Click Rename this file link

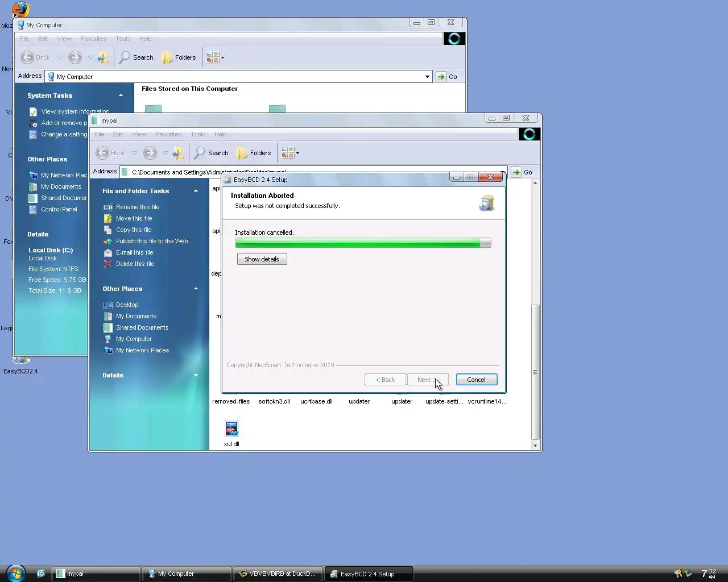click(x=138, y=207)
